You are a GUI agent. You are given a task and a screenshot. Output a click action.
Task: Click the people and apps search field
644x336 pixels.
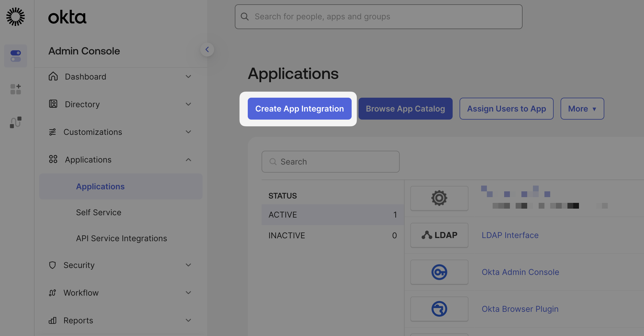click(378, 16)
